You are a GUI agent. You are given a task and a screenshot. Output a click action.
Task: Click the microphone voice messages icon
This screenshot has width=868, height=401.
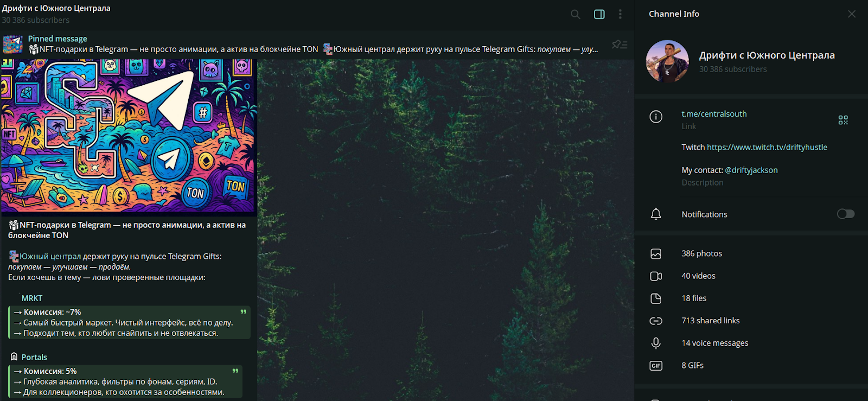tap(656, 343)
